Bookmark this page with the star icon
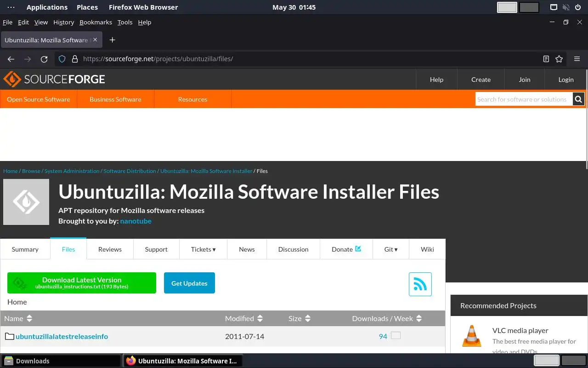The image size is (588, 368). [559, 59]
